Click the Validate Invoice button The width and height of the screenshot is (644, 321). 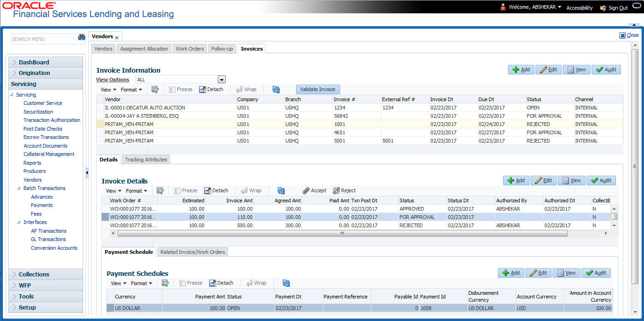click(318, 89)
